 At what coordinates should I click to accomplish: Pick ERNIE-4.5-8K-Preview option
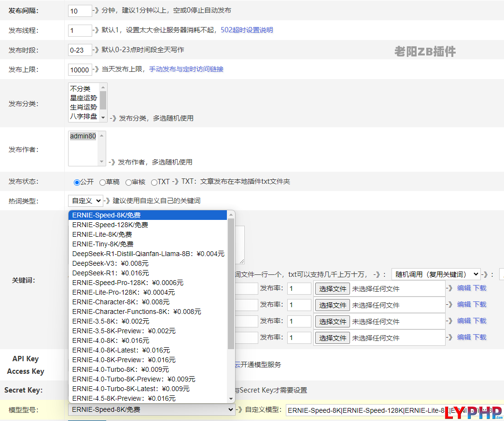click(x=148, y=398)
